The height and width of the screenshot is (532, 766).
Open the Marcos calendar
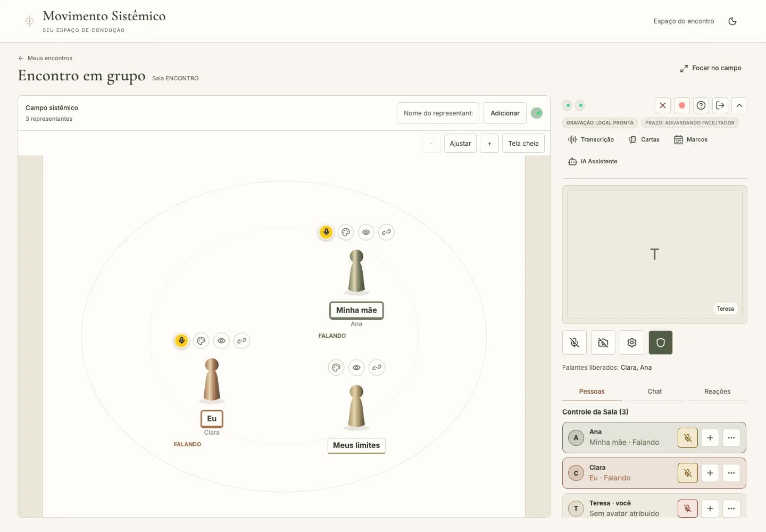click(690, 139)
